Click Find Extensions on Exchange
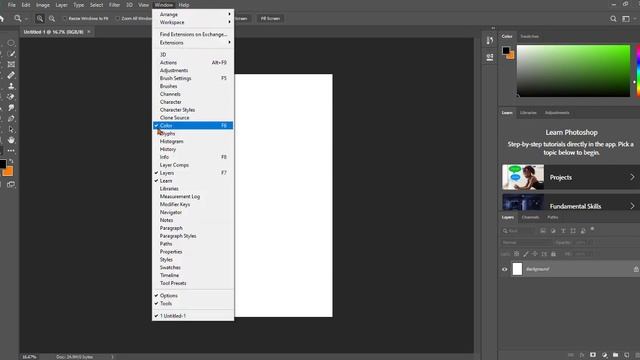The width and height of the screenshot is (640, 360). click(193, 34)
